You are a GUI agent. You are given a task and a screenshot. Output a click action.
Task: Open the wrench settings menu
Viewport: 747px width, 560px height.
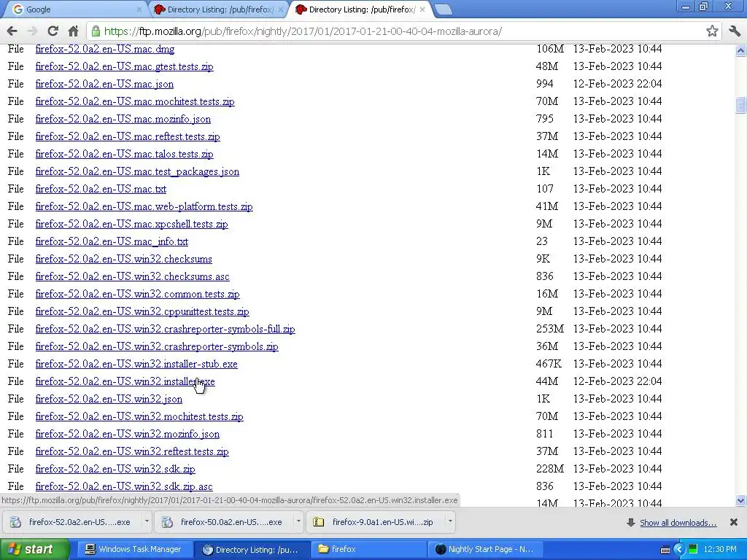tap(734, 31)
